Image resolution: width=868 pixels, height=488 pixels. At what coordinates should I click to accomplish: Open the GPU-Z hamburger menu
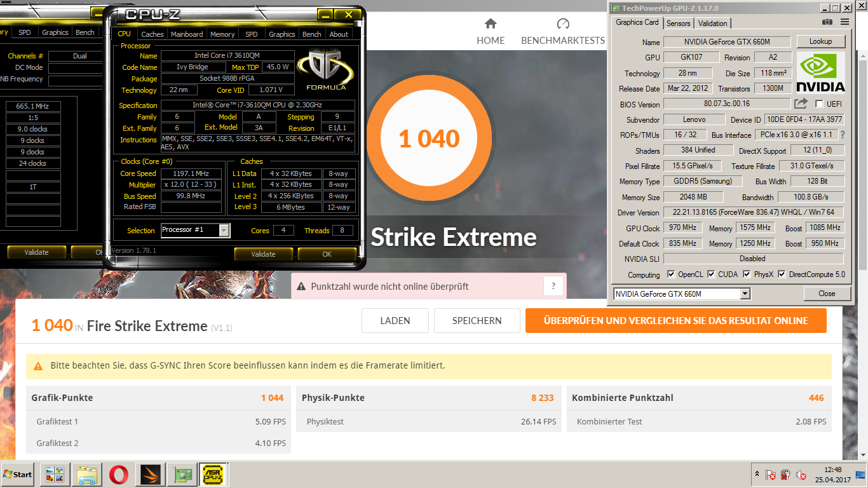pos(844,22)
